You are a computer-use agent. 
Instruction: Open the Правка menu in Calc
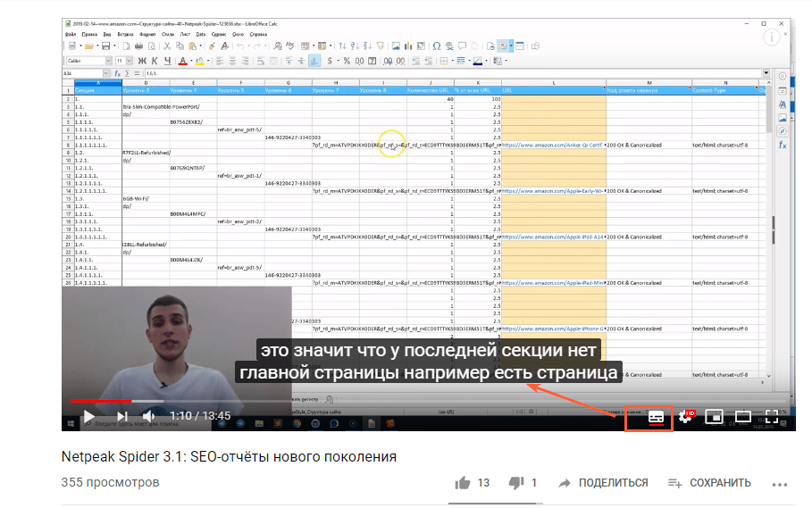[x=89, y=34]
